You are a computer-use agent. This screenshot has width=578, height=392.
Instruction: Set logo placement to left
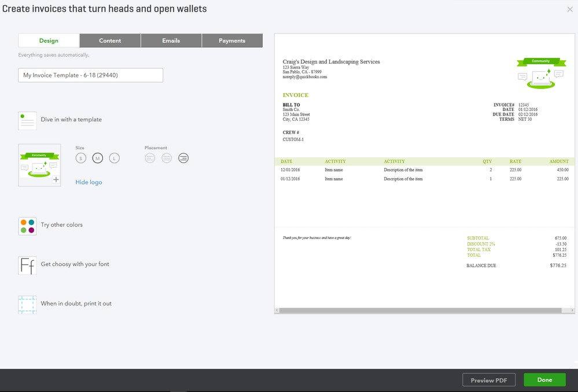point(150,158)
